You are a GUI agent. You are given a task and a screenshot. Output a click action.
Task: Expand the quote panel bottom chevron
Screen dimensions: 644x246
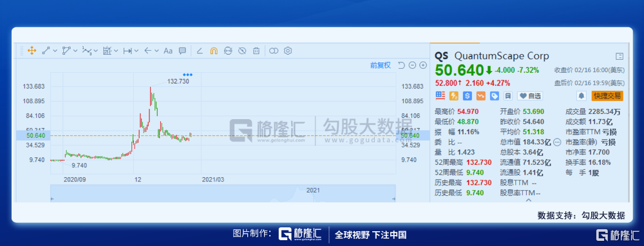click(529, 200)
